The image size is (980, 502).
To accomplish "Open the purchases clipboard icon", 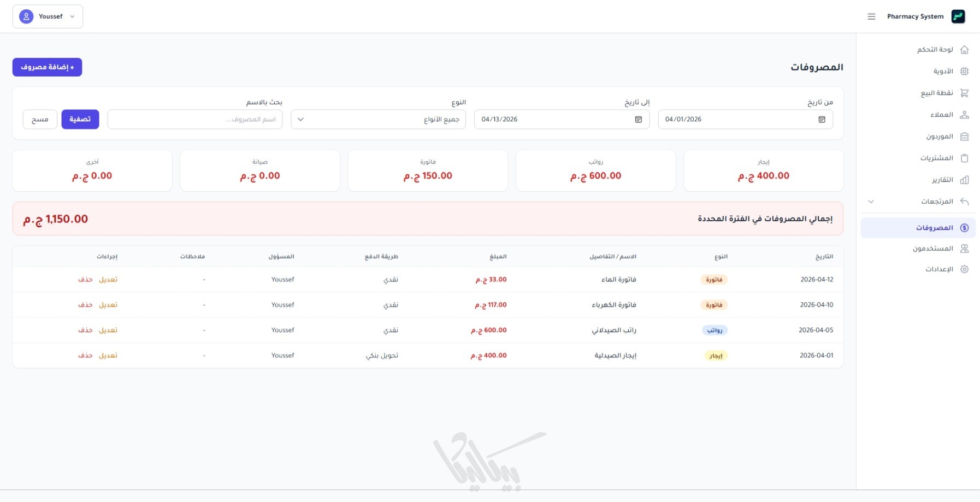I will point(964,158).
